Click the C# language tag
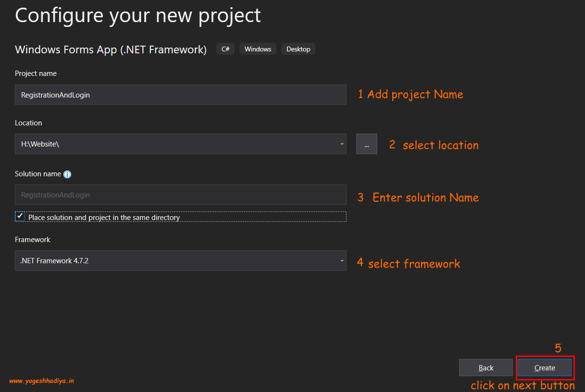585x392 pixels. click(225, 49)
